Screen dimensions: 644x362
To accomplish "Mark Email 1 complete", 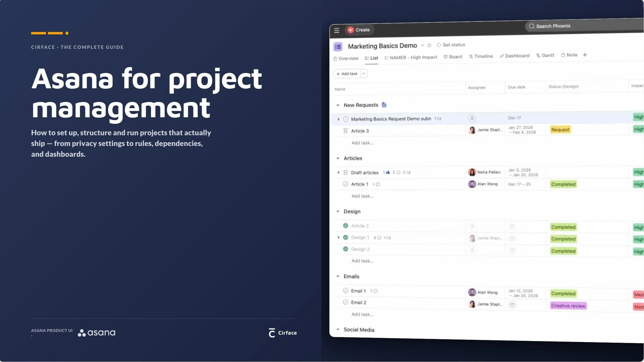I will (x=346, y=291).
